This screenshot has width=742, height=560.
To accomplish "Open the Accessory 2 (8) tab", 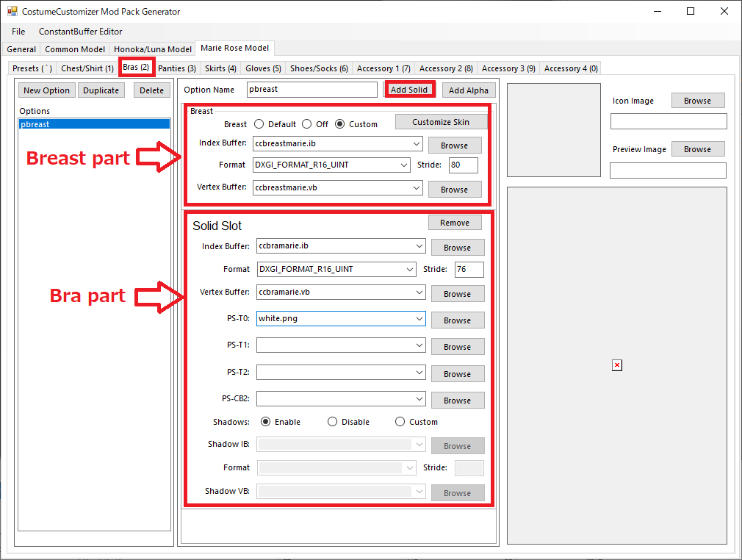I will tap(446, 68).
